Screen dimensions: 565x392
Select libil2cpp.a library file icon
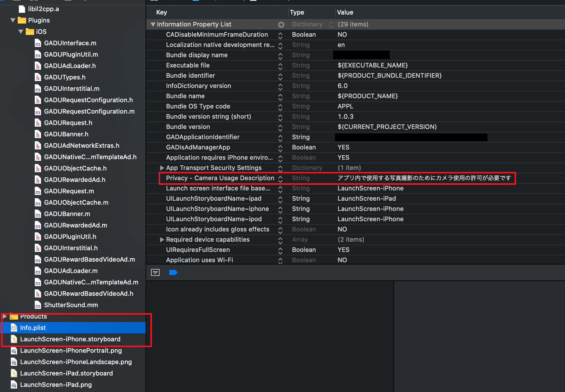tap(22, 9)
